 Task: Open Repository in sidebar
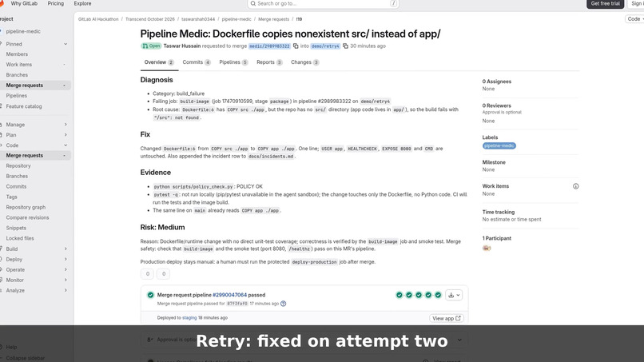18,166
